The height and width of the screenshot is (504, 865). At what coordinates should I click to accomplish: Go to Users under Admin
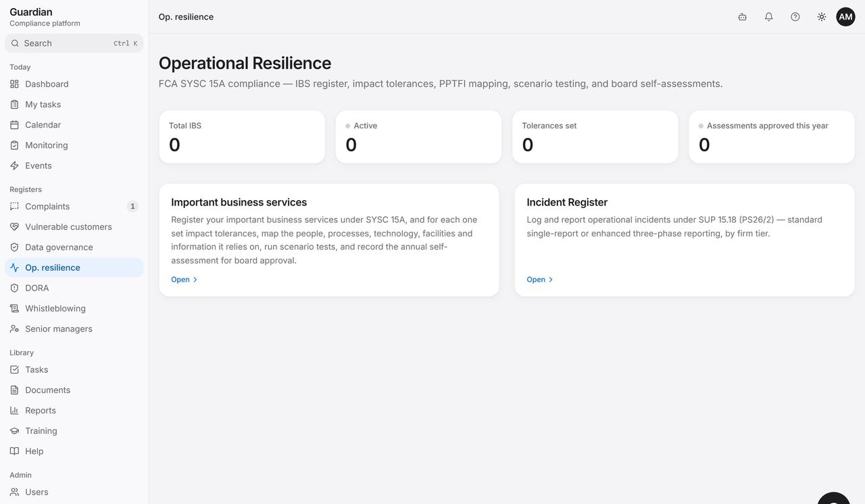click(74, 492)
